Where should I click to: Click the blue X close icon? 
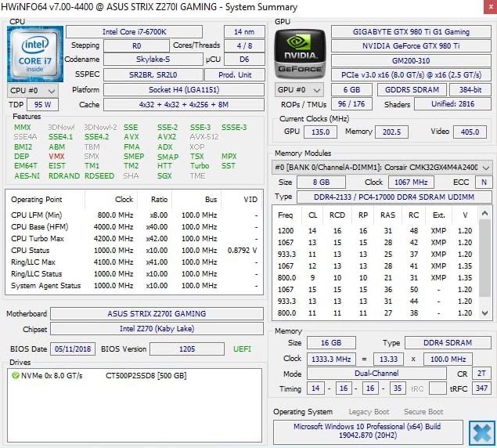pos(482,433)
